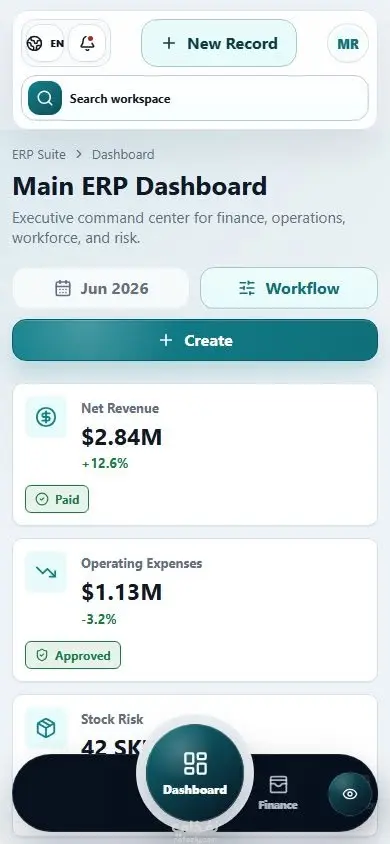The width and height of the screenshot is (390, 844).
Task: Switch to the Finance tab
Action: tap(278, 793)
